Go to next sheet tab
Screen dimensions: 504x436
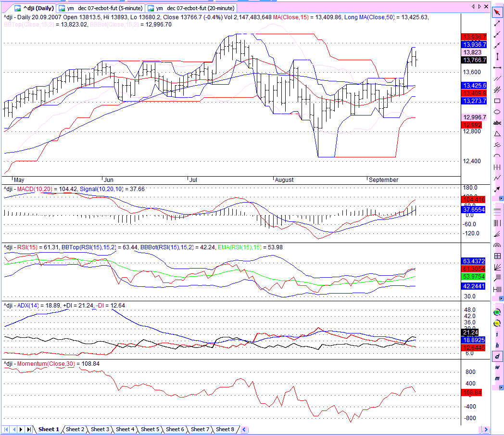pos(21,429)
